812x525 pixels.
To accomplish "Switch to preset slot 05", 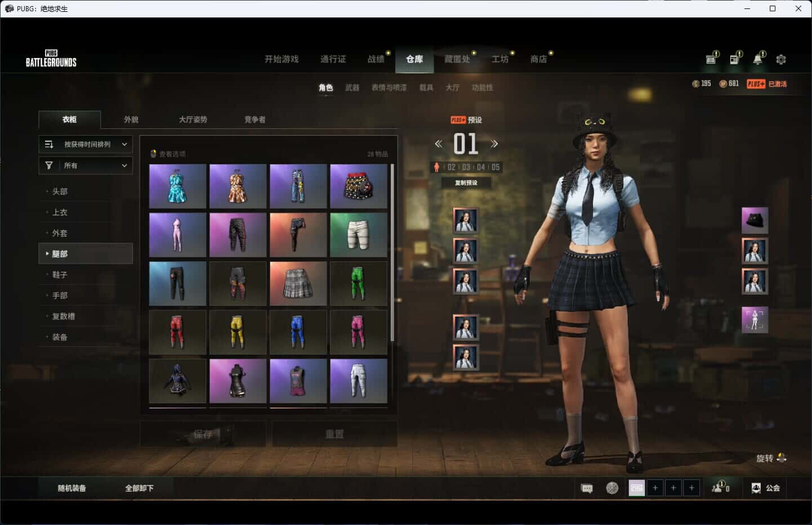I will pyautogui.click(x=495, y=167).
